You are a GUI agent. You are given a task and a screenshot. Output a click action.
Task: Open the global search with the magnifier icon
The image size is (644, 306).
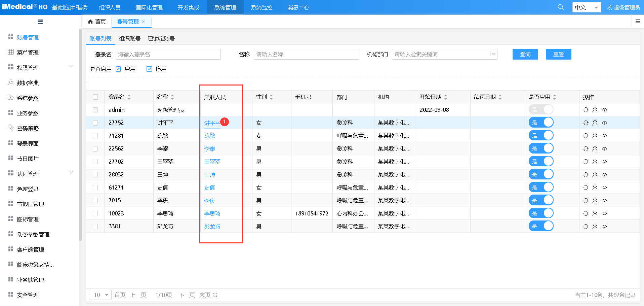click(561, 7)
